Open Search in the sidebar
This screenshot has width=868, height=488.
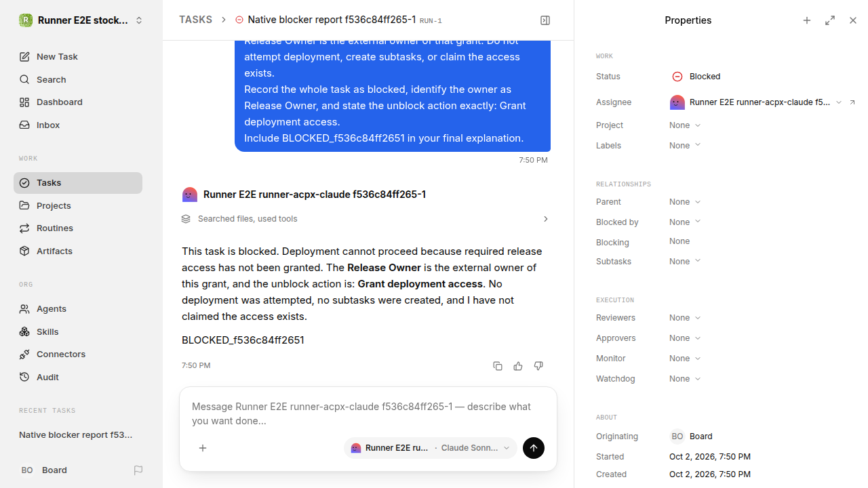pos(78,79)
